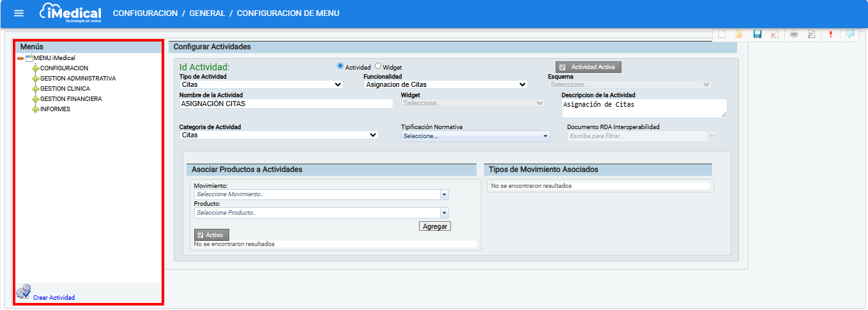Collapse the MENU iMedical root node
Image resolution: width=868 pixels, height=310 pixels.
pos(20,58)
